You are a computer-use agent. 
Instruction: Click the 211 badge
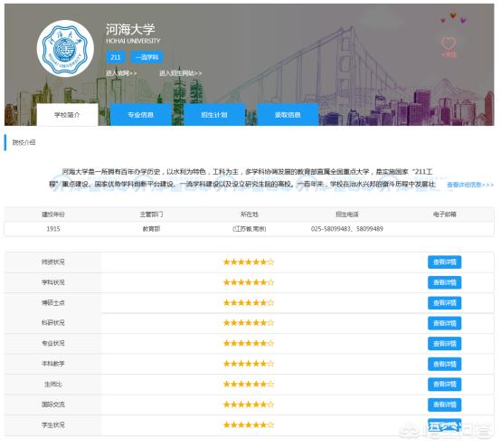click(116, 57)
